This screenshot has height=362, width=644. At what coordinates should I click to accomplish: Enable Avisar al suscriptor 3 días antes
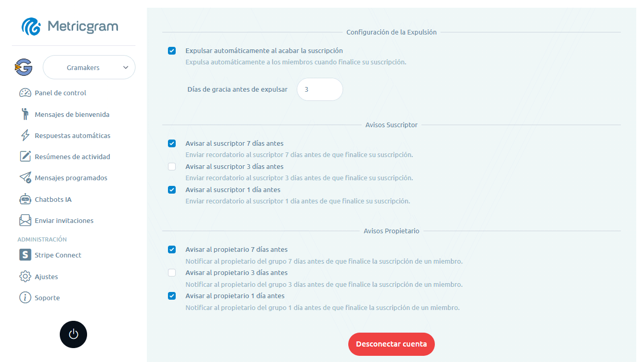172,167
